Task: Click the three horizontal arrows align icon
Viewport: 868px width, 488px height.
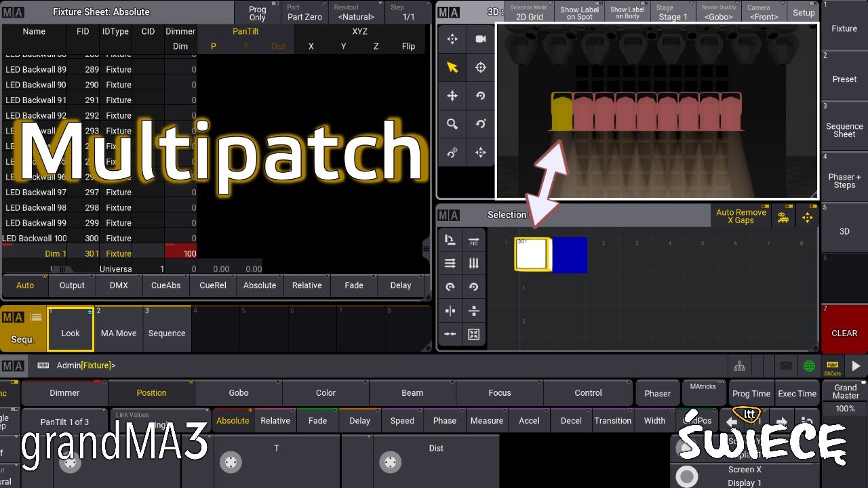Action: [x=450, y=264]
